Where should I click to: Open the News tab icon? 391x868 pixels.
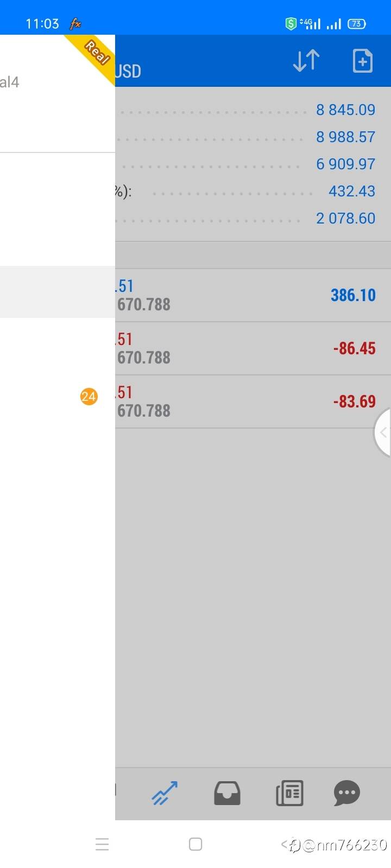coord(289,793)
